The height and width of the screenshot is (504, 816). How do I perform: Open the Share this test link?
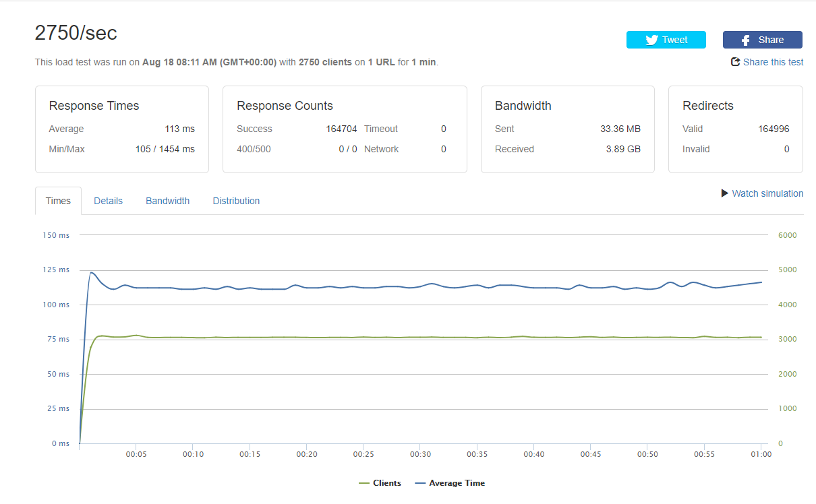pos(773,62)
